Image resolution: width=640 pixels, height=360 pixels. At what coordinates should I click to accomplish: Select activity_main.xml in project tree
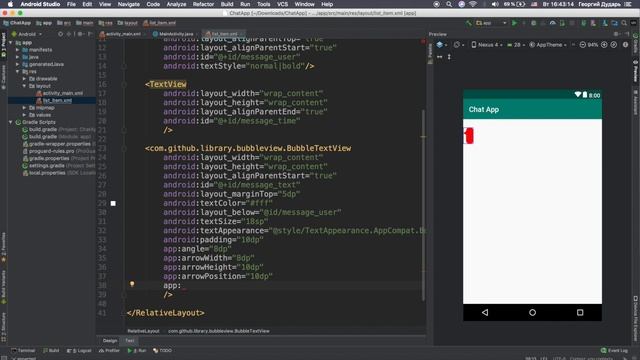(x=60, y=93)
